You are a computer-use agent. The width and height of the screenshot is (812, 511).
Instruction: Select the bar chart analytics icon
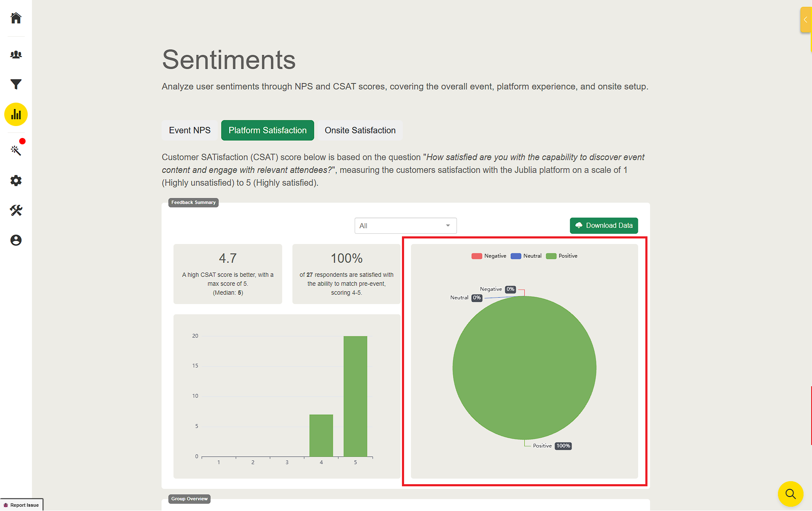[16, 115]
